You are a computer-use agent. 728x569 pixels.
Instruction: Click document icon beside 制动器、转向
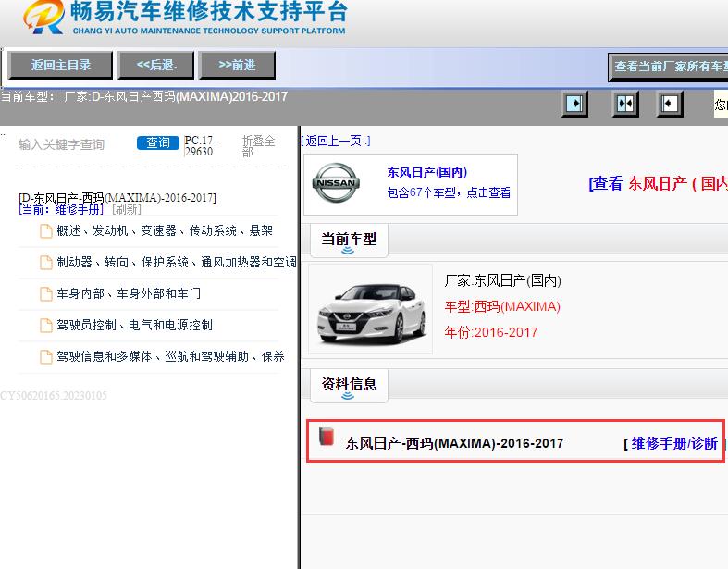click(x=46, y=263)
